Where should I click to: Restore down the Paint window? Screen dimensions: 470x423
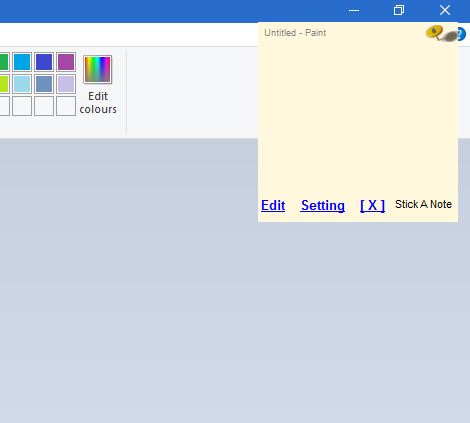(x=399, y=11)
